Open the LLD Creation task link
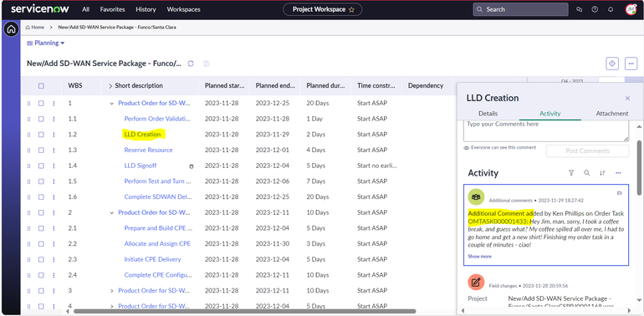Image resolution: width=644 pixels, height=316 pixels. coord(142,135)
